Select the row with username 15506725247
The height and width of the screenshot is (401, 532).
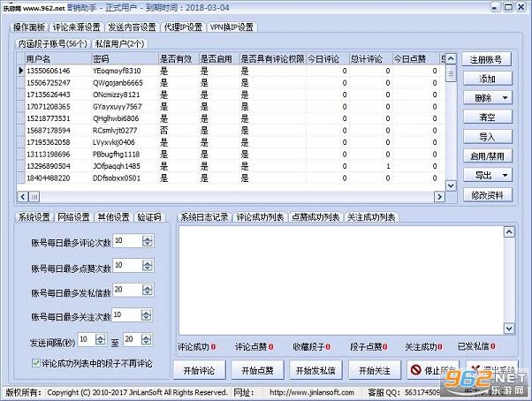231,83
